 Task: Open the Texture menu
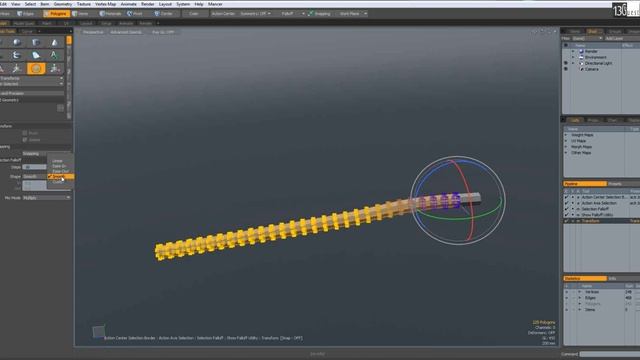[84, 4]
